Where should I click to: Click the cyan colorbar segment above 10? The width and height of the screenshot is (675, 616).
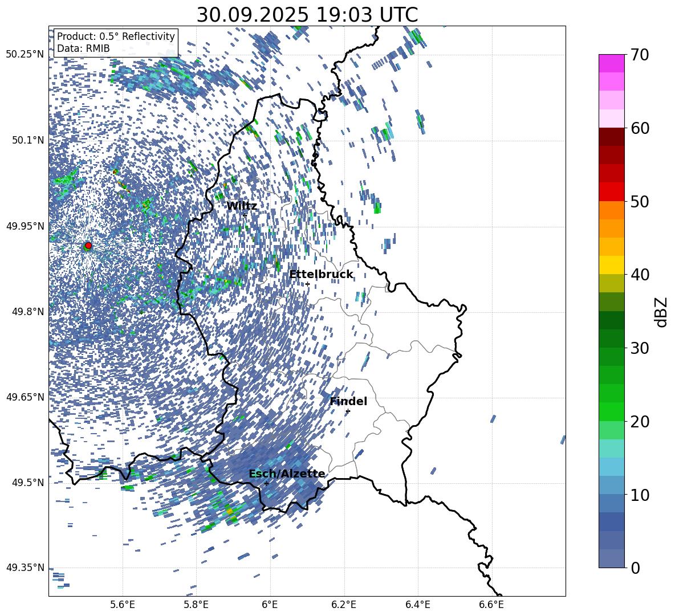[x=611, y=467]
